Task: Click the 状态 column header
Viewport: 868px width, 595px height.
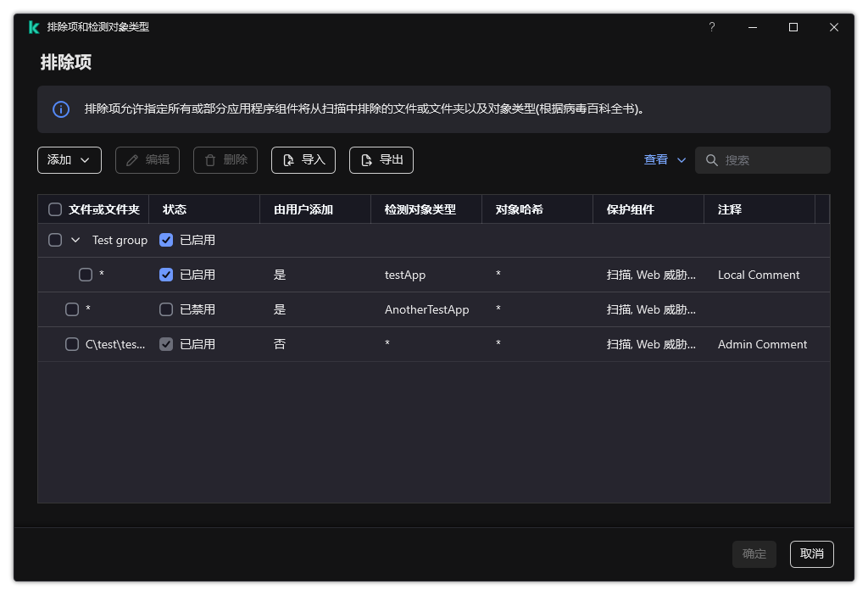Action: (175, 209)
